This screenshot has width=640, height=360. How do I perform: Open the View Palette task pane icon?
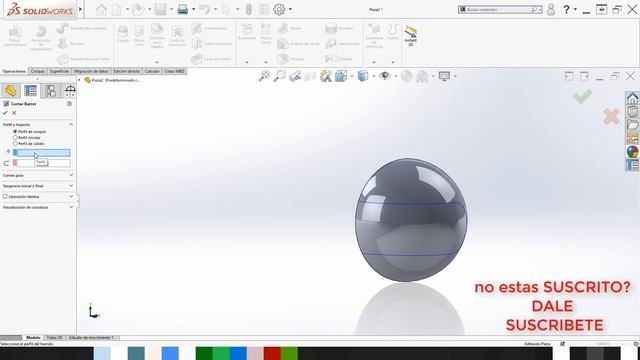(632, 138)
